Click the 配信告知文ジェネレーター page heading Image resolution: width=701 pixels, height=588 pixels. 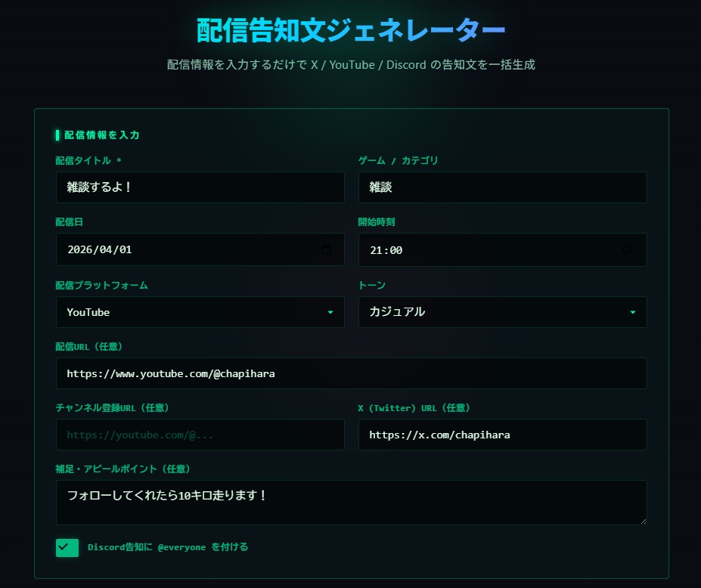pos(351,31)
